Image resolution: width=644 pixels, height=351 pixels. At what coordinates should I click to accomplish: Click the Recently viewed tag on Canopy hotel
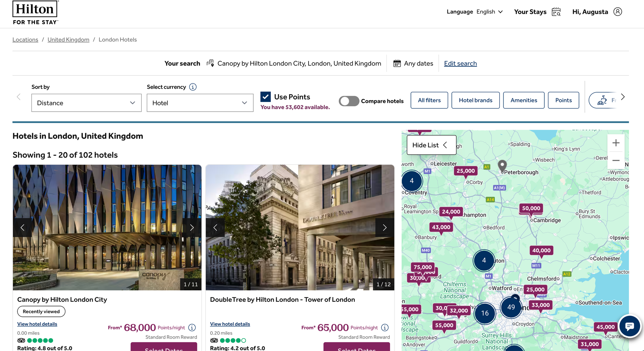[x=41, y=311]
